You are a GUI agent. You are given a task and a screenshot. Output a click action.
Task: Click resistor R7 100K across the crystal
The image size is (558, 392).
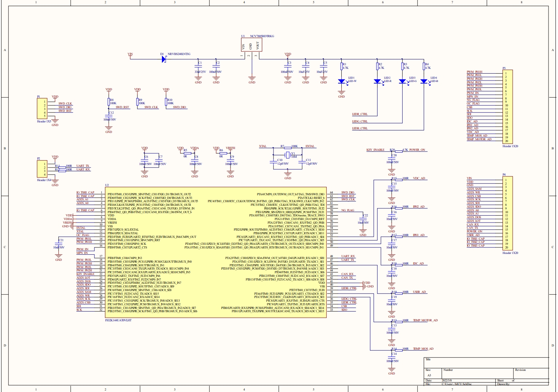288,148
